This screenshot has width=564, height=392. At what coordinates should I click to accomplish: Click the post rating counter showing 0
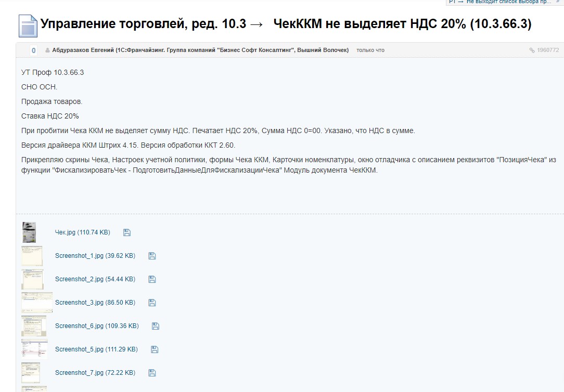(33, 50)
